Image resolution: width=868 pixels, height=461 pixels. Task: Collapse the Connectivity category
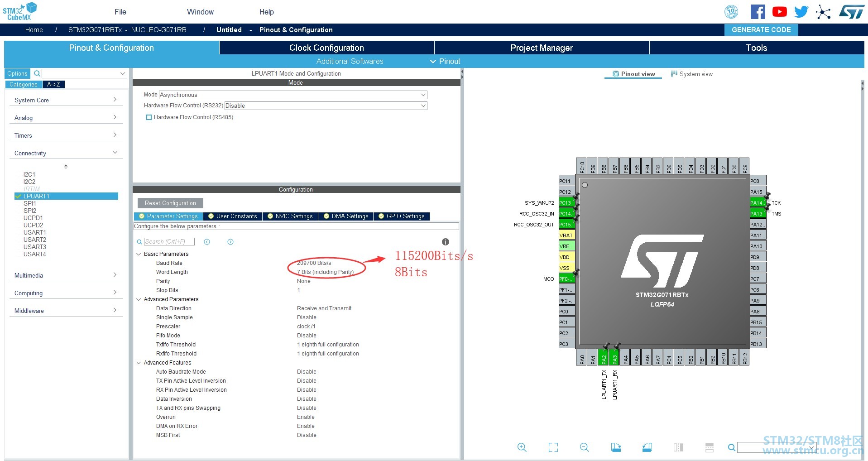[x=66, y=153]
